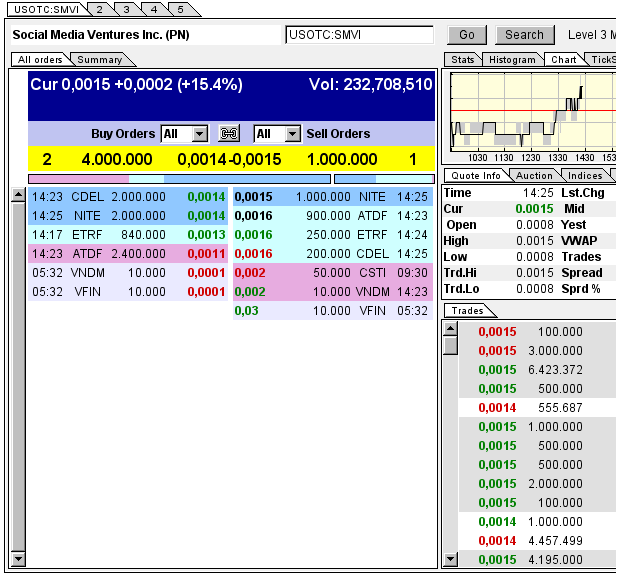Click the 6.423.372 trade row
This screenshot has height=577, width=623.
[537, 370]
